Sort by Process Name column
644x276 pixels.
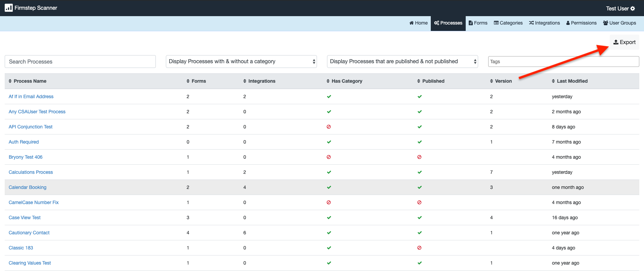point(28,81)
